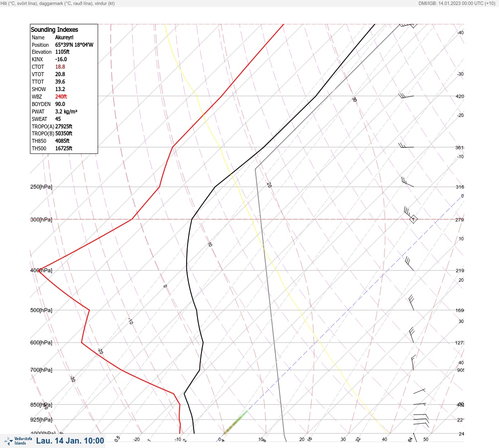Click the 925[hPa] pressure label

click(41, 420)
